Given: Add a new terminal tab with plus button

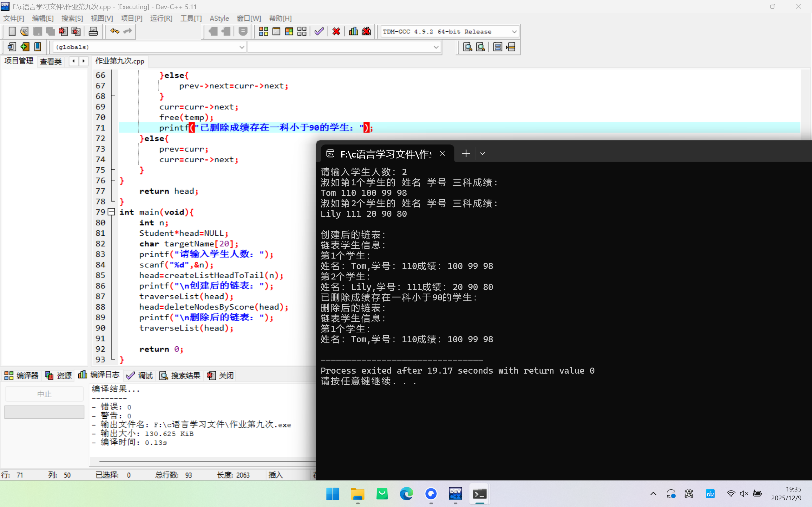Looking at the screenshot, I should [466, 154].
